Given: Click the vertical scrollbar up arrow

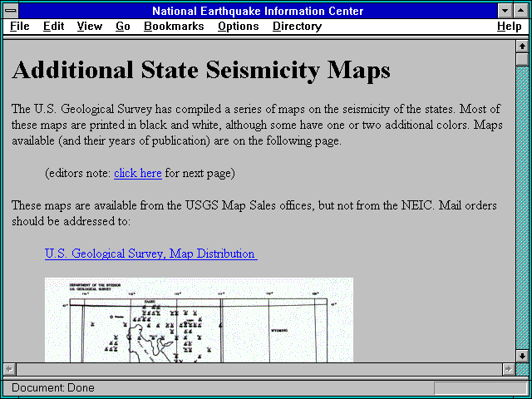Looking at the screenshot, I should click(x=522, y=47).
